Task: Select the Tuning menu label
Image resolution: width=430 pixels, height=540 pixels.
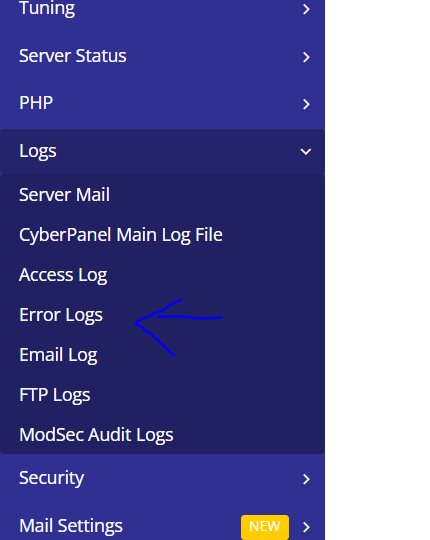Action: (47, 8)
